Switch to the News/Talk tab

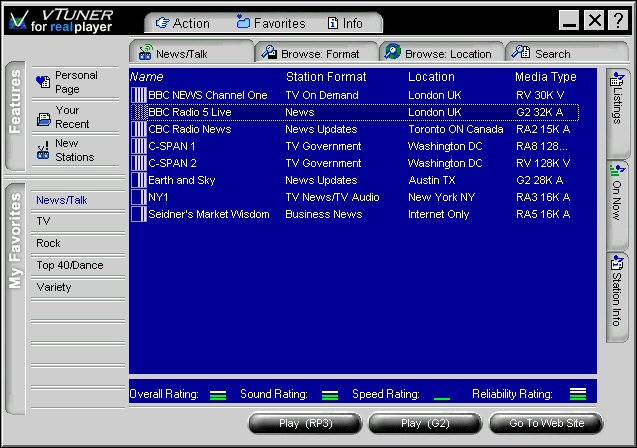pos(192,53)
